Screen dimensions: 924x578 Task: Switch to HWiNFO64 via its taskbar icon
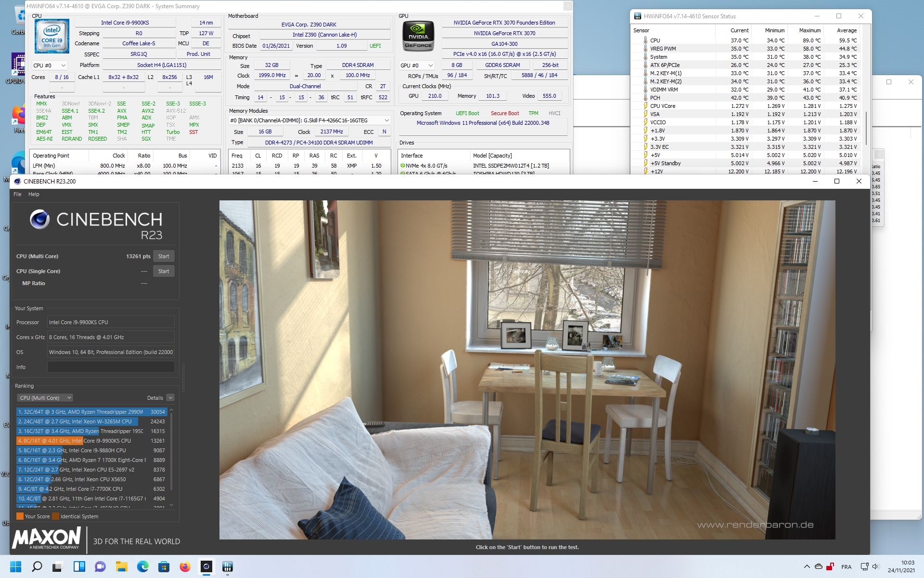point(227,566)
